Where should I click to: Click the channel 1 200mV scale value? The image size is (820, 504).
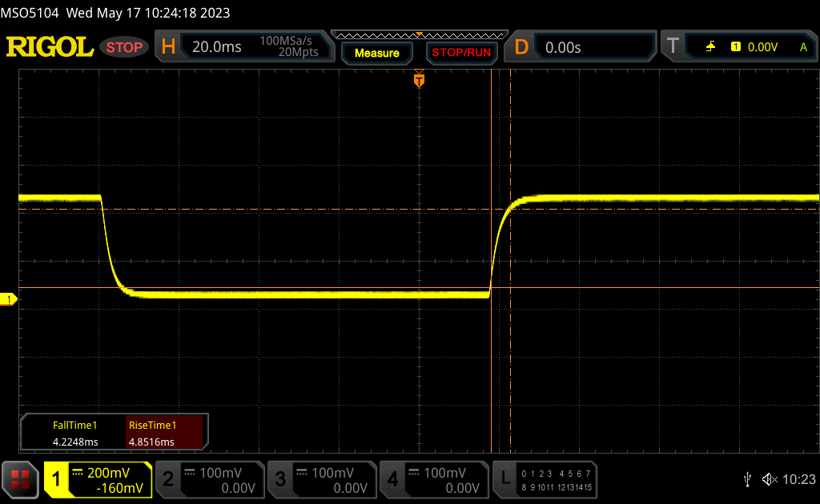[x=108, y=473]
